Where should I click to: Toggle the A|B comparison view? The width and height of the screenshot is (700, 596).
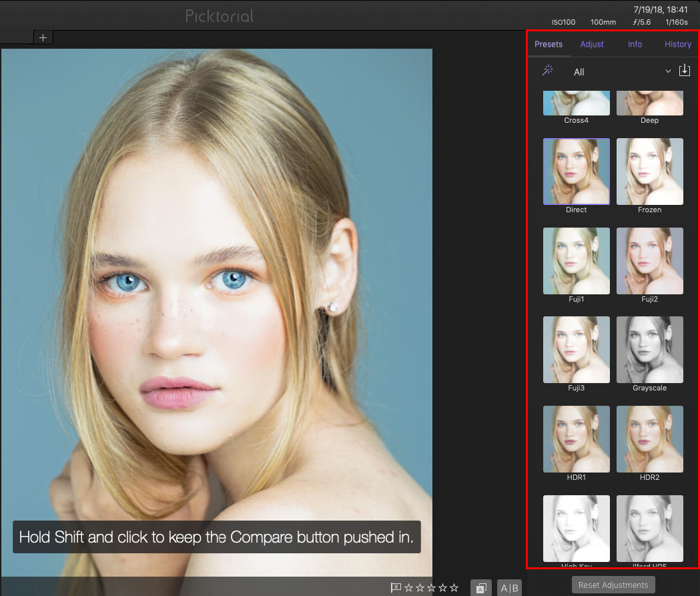point(510,587)
